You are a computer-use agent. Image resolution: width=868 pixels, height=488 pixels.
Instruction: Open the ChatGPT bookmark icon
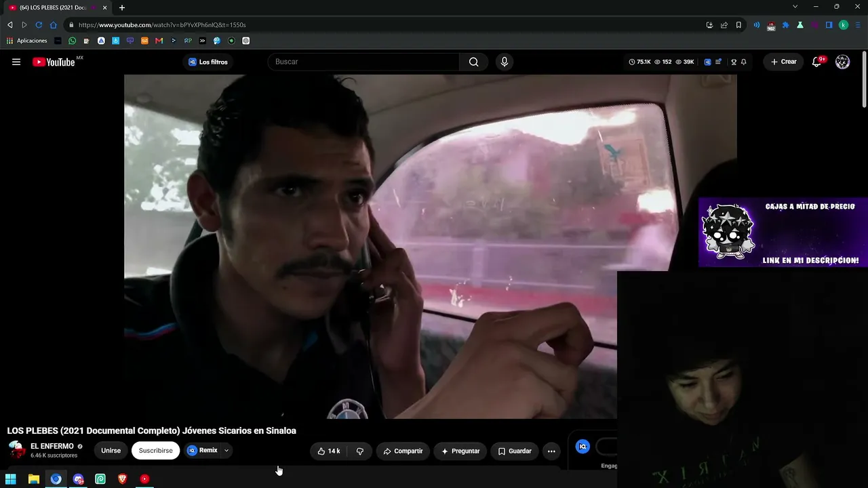pos(245,41)
